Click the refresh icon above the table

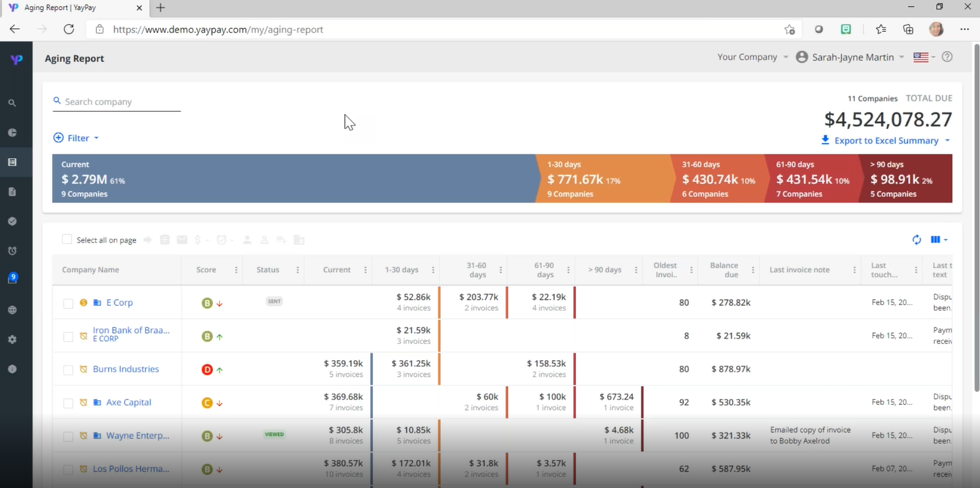pyautogui.click(x=916, y=240)
